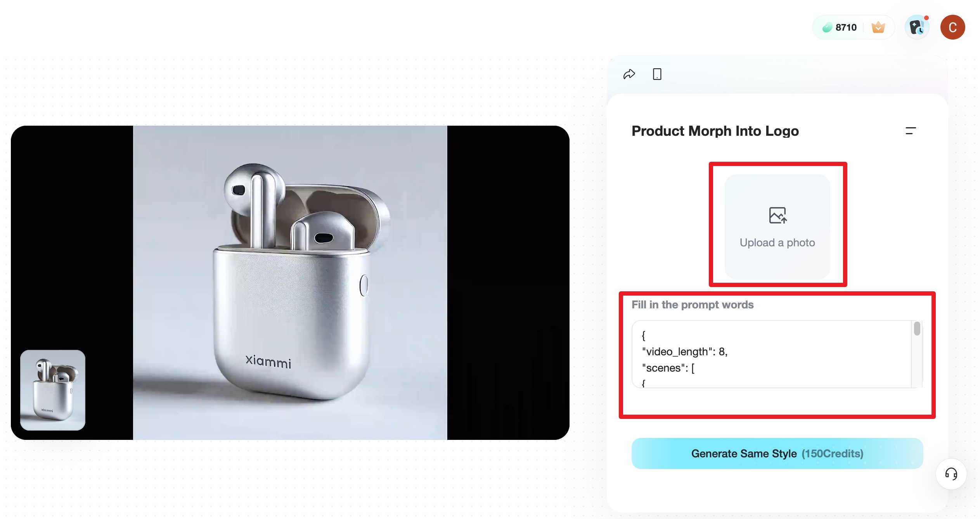Screen dimensions: 980x519
Task: Click the mobile device preview icon
Action: [x=657, y=74]
